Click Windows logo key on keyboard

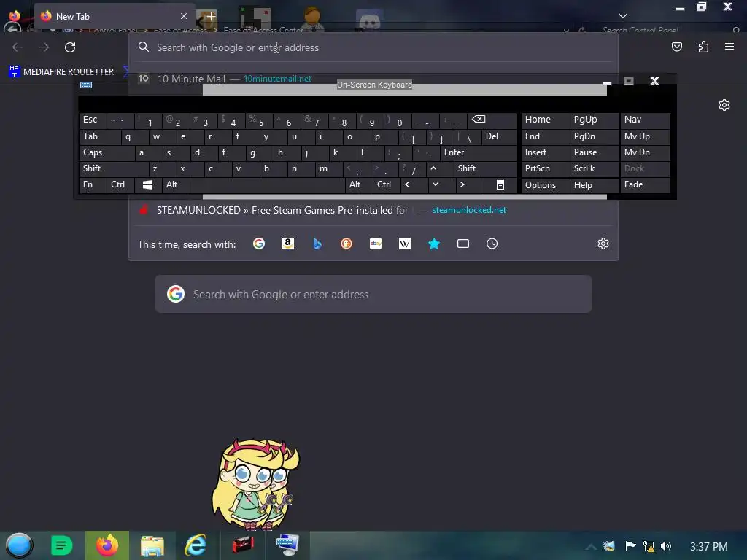coord(148,184)
